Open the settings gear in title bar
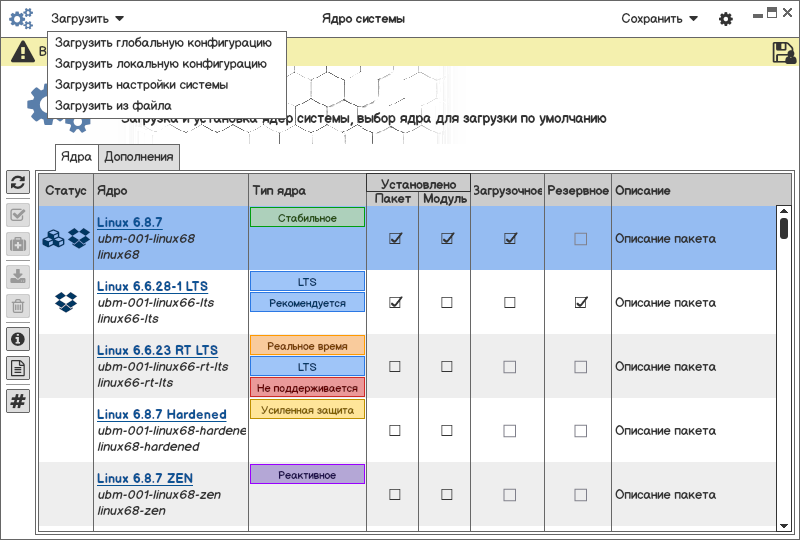Viewport: 800px width, 540px height. coord(726,19)
